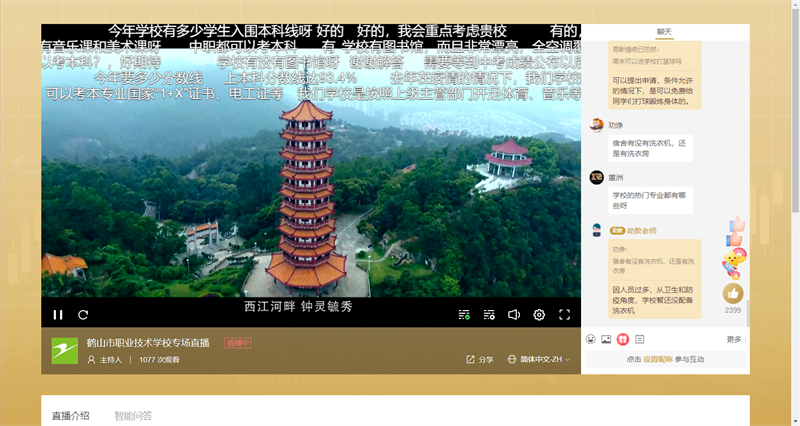This screenshot has height=426, width=800.
Task: Click the image upload icon in chat
Action: (606, 339)
